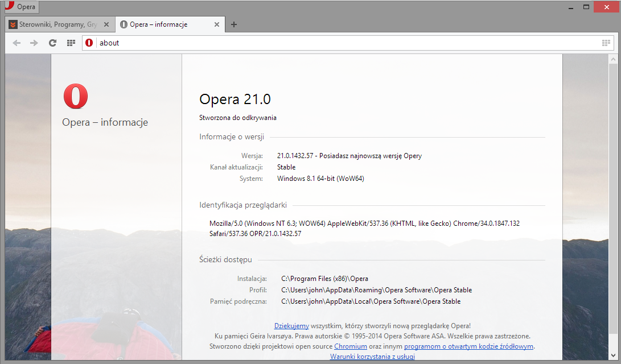Open 'Warunki korzystania z usługi' link
The height and width of the screenshot is (364, 621).
click(372, 357)
